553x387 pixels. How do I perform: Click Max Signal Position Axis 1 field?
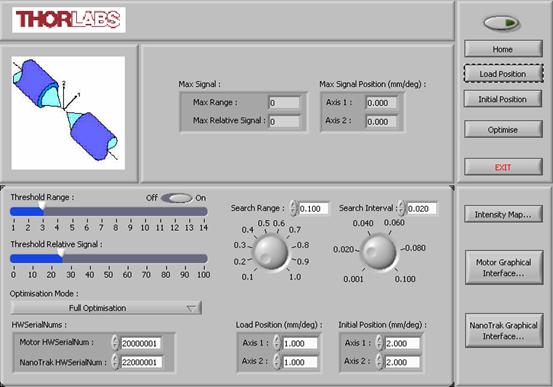(381, 103)
